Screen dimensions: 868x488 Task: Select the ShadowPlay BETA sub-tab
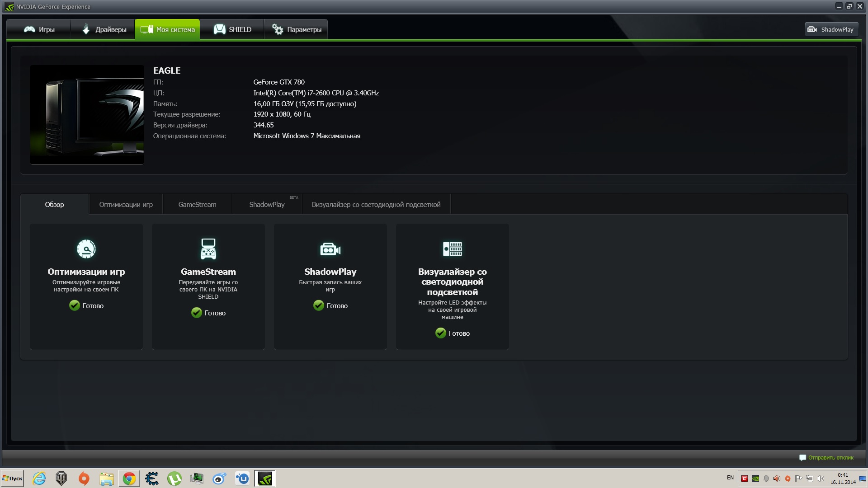[267, 205]
